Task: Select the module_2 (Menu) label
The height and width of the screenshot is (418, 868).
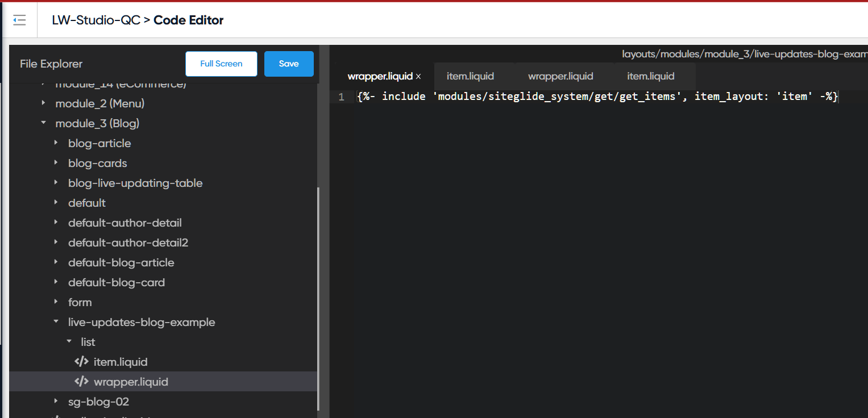Action: click(x=100, y=103)
